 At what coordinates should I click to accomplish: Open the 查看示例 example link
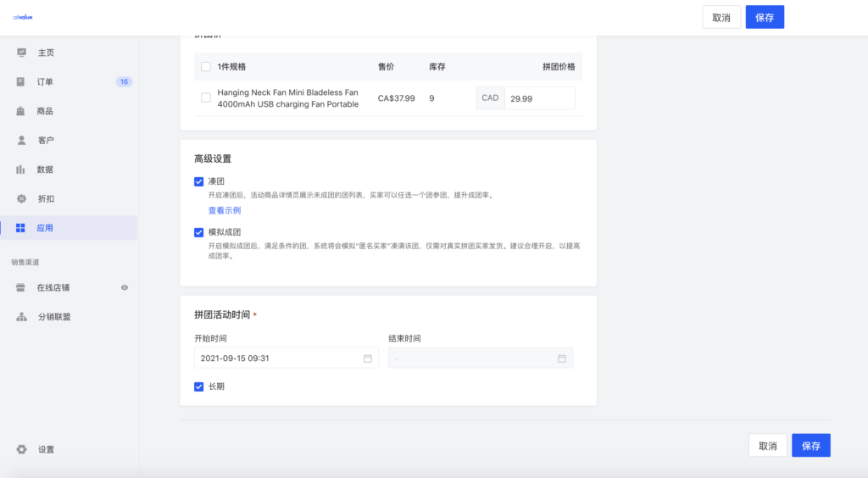pyautogui.click(x=224, y=210)
